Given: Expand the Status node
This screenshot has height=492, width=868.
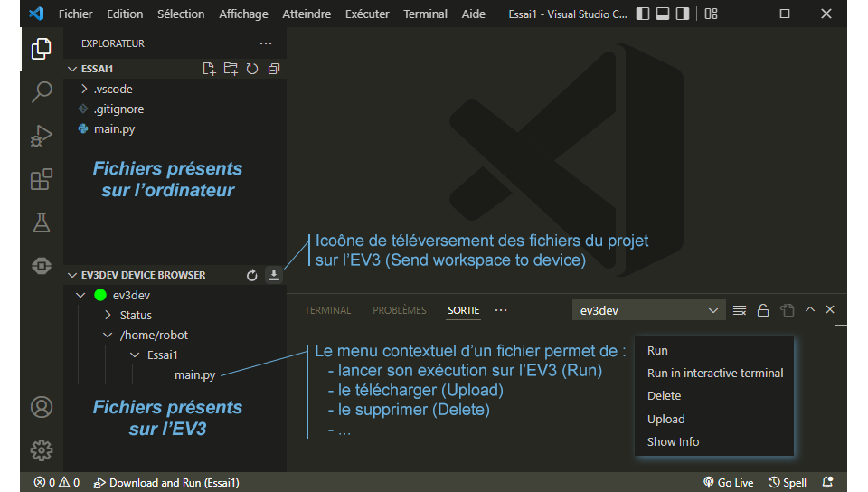Looking at the screenshot, I should pos(108,315).
